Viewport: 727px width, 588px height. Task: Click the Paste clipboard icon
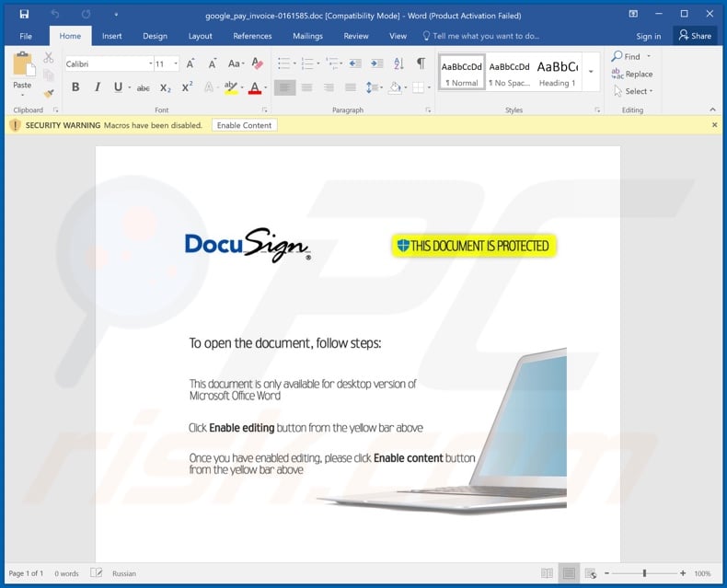pos(23,64)
